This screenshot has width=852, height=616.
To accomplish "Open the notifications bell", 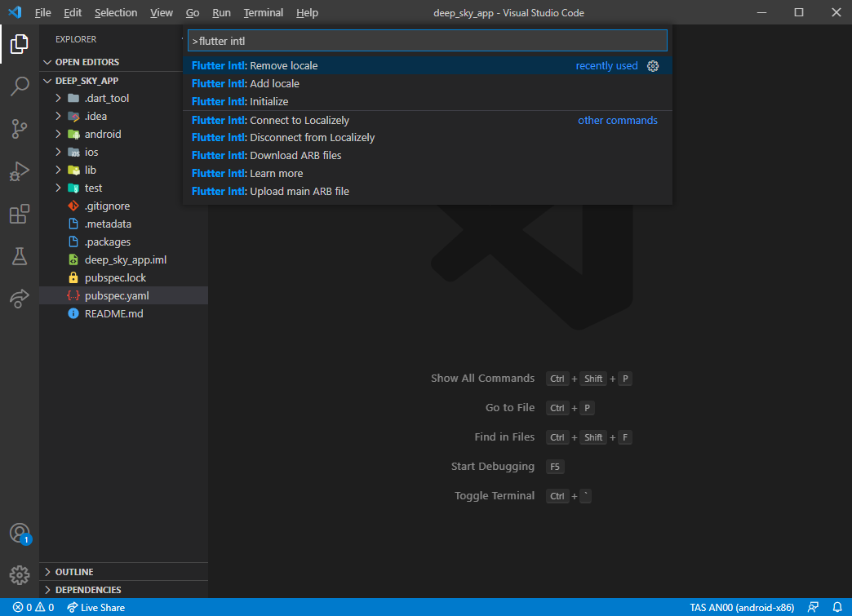I will (x=837, y=607).
